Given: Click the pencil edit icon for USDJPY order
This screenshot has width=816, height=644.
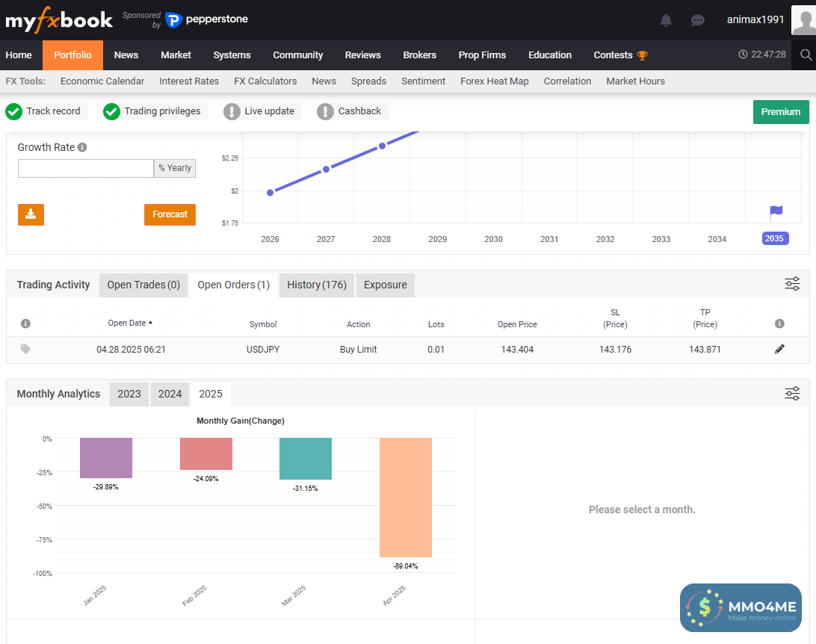Looking at the screenshot, I should [x=779, y=349].
